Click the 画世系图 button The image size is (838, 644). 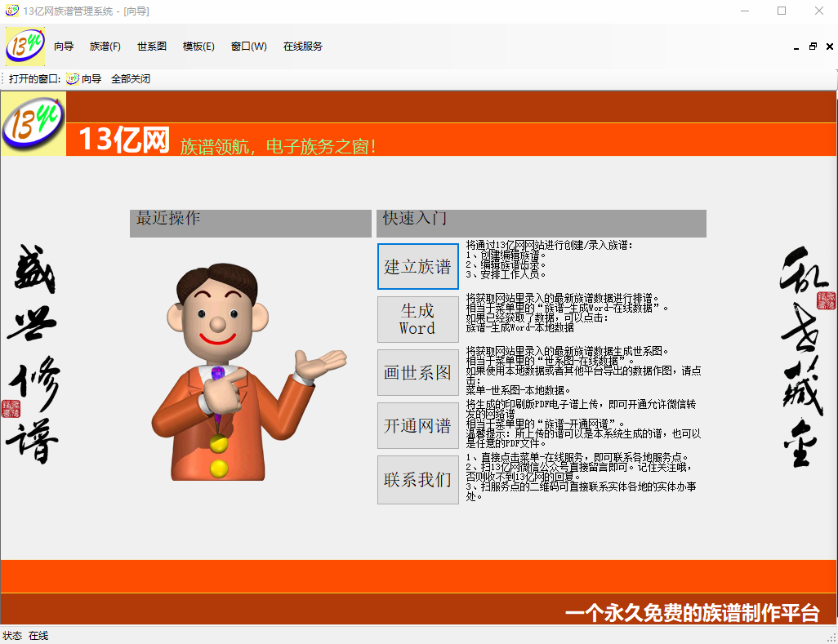(418, 373)
